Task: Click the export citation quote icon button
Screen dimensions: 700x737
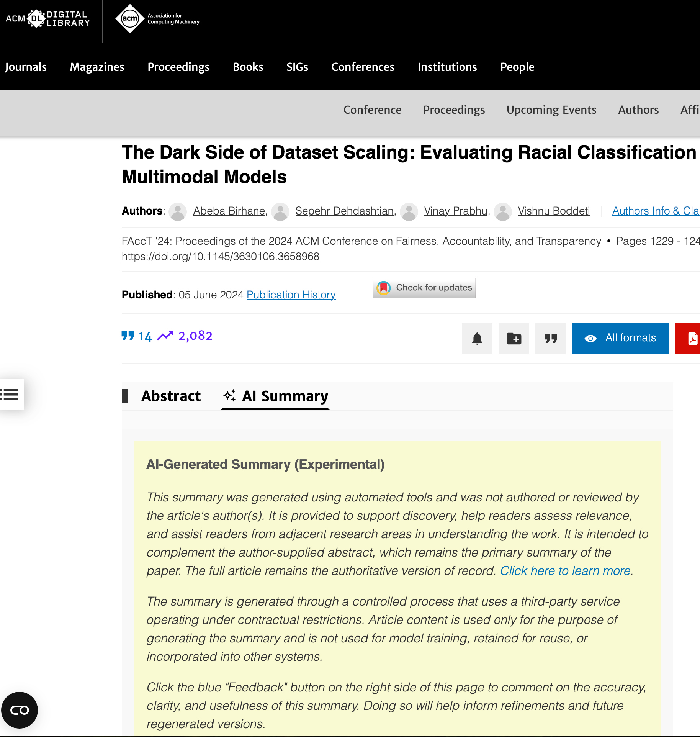Action: click(x=550, y=339)
